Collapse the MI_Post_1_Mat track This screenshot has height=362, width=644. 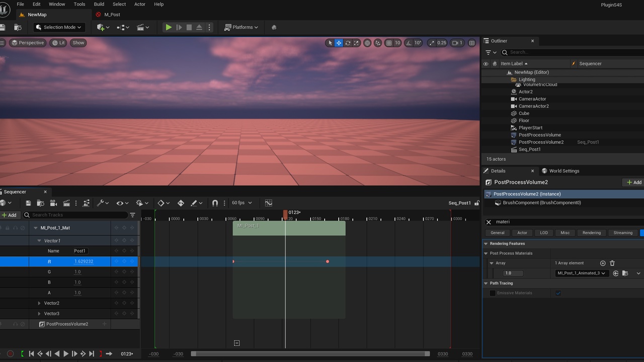click(36, 228)
